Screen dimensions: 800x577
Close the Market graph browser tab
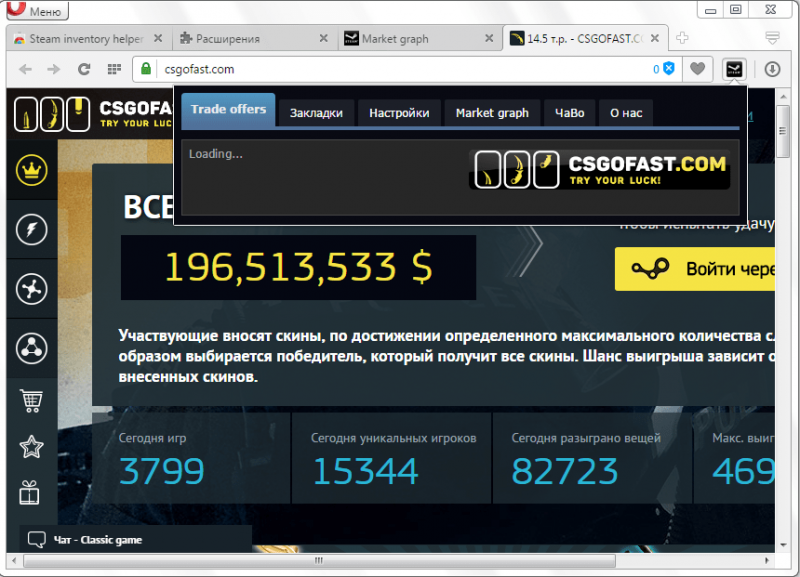click(x=489, y=38)
